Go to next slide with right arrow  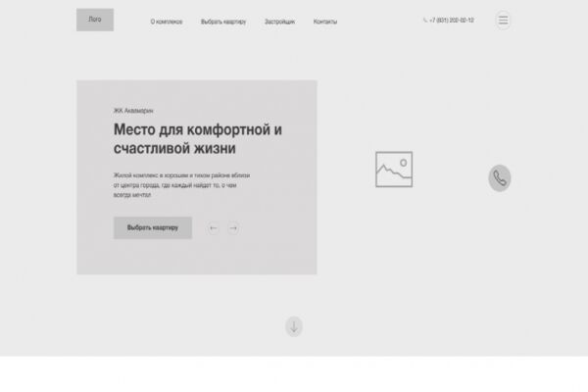(233, 228)
